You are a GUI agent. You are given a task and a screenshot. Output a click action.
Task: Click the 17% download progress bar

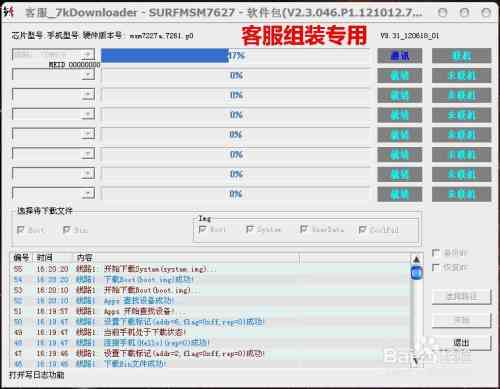click(x=236, y=56)
